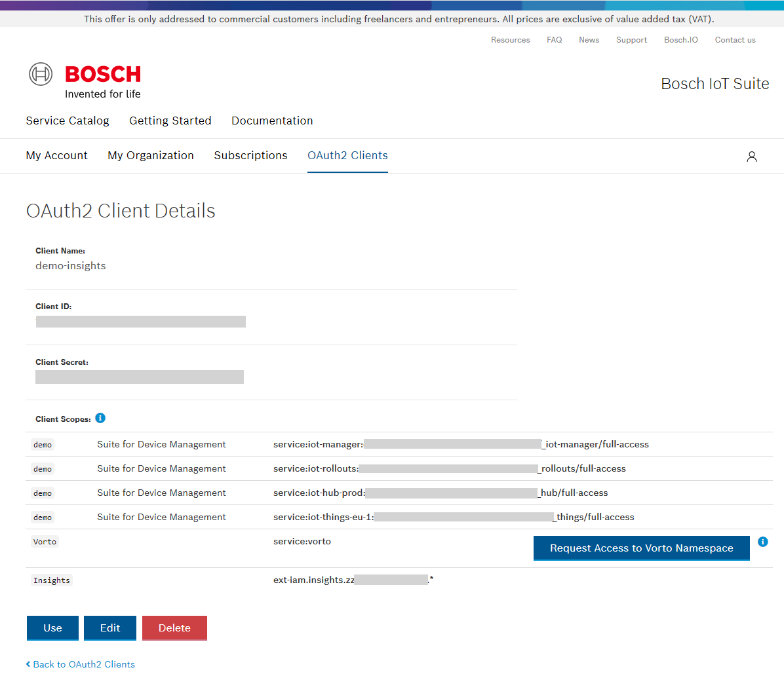Click the redacted Client Secret value
The width and height of the screenshot is (784, 678).
tap(140, 377)
